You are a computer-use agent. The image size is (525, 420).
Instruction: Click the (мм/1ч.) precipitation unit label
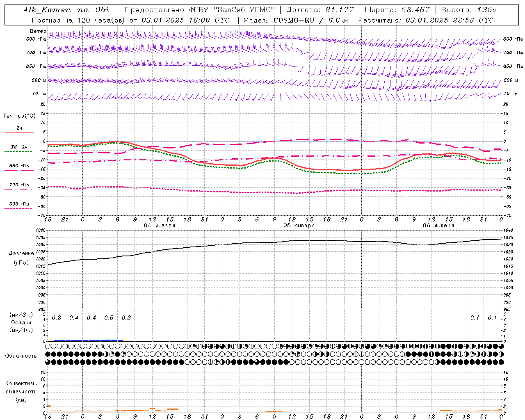21,330
